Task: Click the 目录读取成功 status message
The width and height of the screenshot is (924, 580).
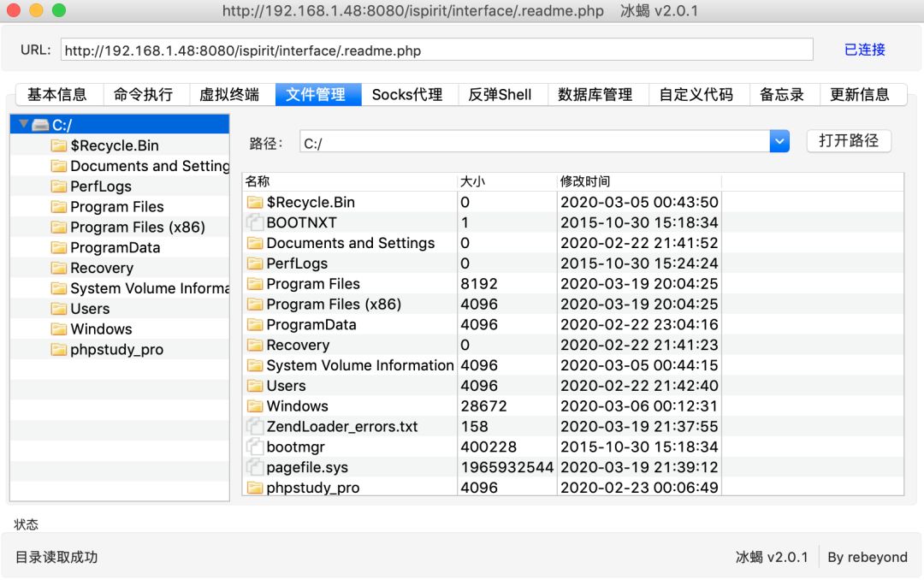Action: click(x=56, y=557)
